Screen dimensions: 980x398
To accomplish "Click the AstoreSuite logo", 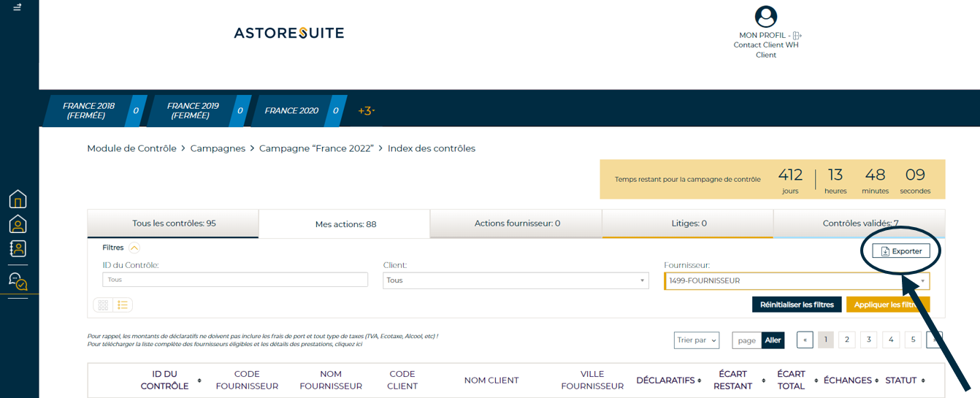I will [x=288, y=33].
